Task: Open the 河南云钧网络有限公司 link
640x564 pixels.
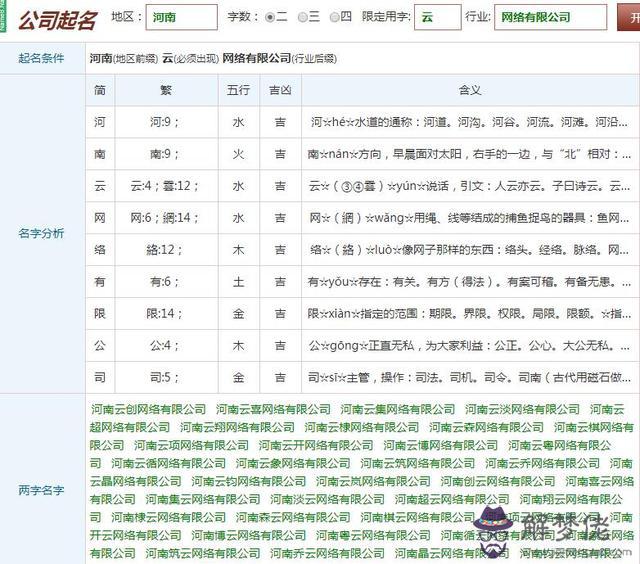Action: 249,481
